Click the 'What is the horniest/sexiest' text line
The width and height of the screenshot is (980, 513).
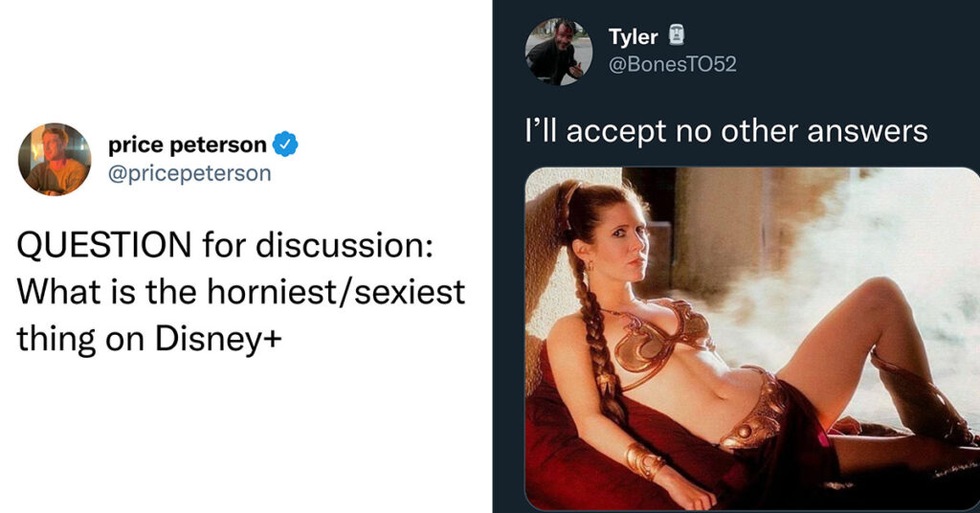click(x=240, y=292)
